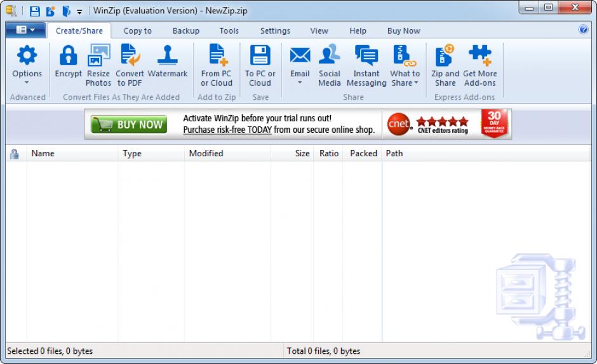Click the green BUY NOW button

click(x=129, y=124)
